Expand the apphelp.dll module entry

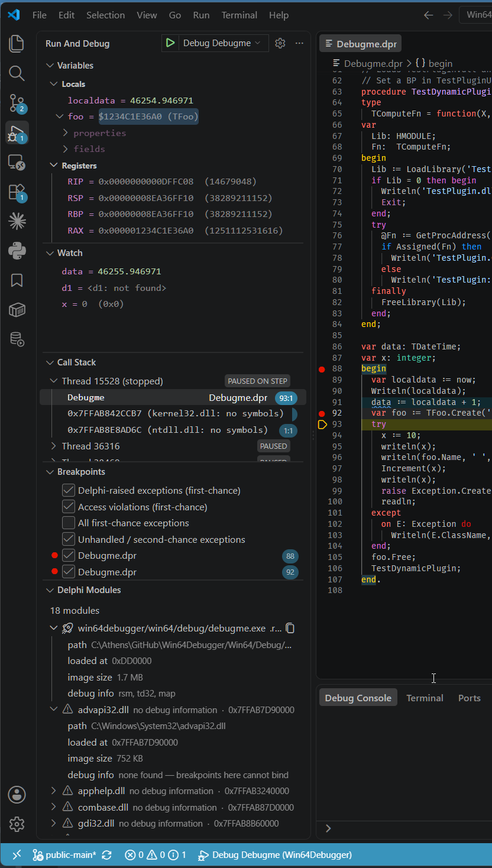54,791
